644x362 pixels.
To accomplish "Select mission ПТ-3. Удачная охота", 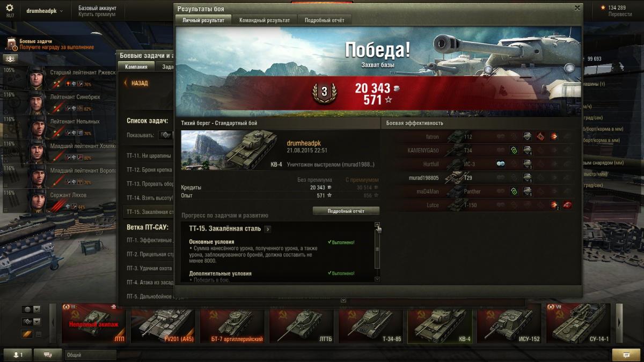I will [149, 268].
